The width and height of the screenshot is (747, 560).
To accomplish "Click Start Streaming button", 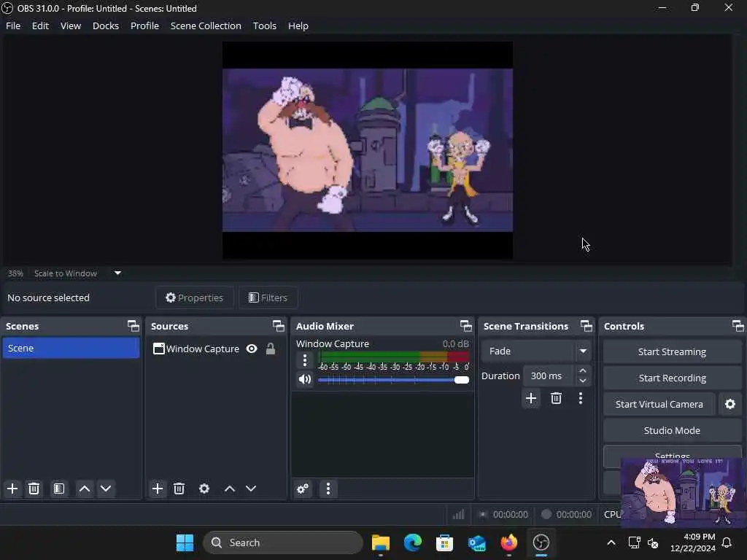I will pyautogui.click(x=672, y=352).
